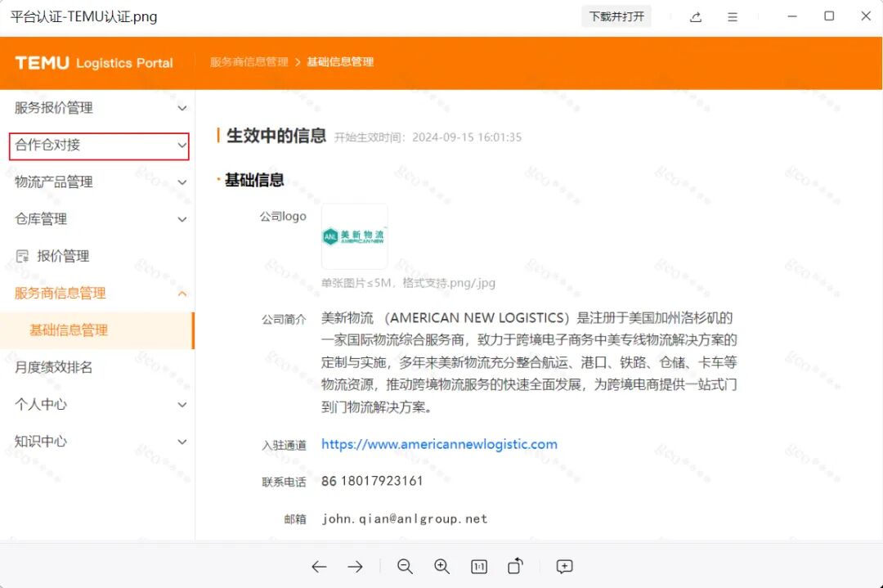Select the zoom in tool
The image size is (883, 588).
(442, 566)
